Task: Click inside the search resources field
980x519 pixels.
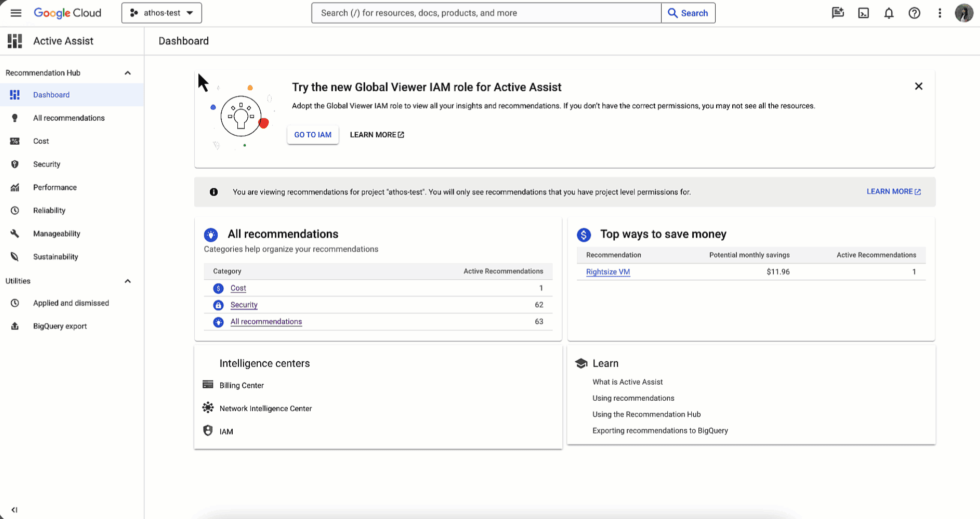Action: (x=486, y=13)
